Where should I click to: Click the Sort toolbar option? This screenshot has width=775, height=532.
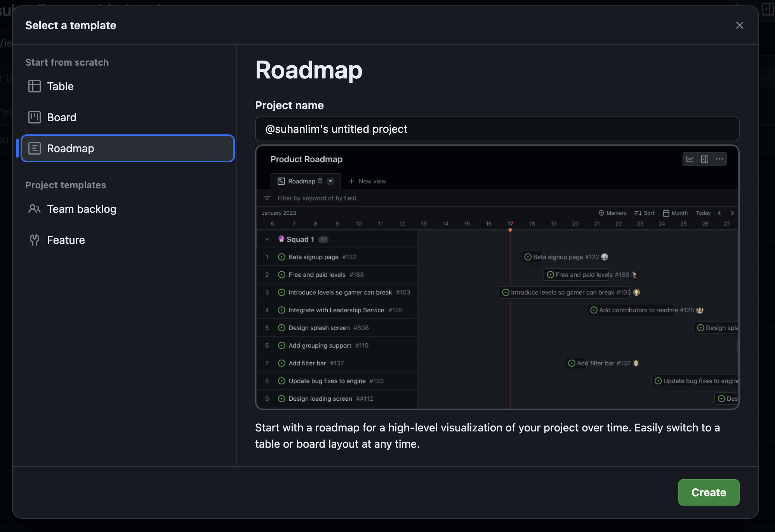click(x=645, y=213)
